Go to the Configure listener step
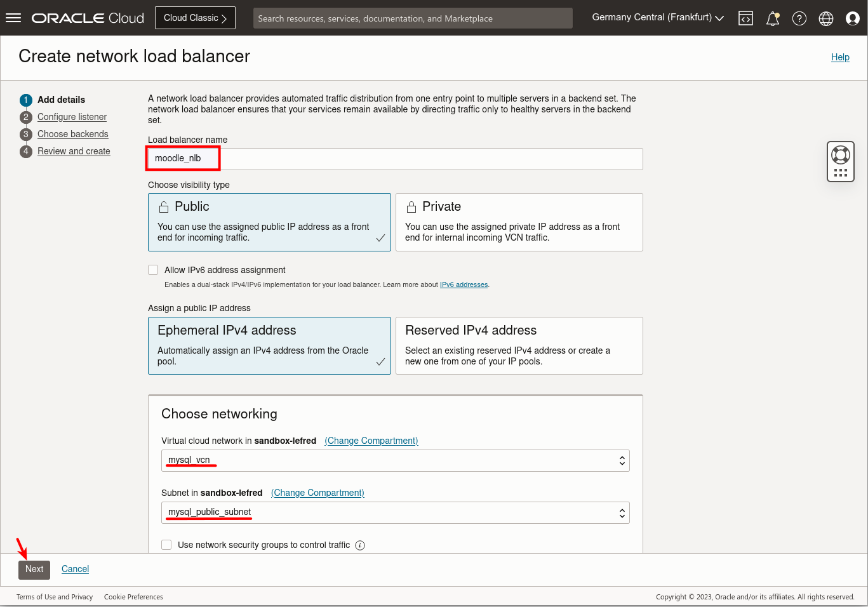Screen dimensions: 868x607 (71, 117)
